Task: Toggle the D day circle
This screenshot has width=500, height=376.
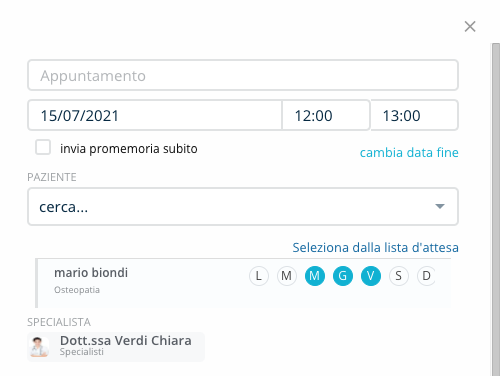Action: (x=426, y=276)
